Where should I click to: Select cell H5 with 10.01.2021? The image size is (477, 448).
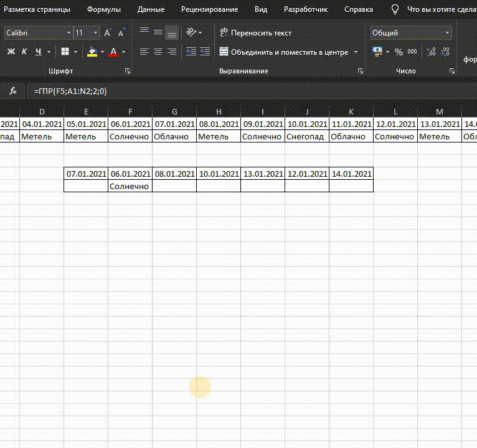[219, 174]
